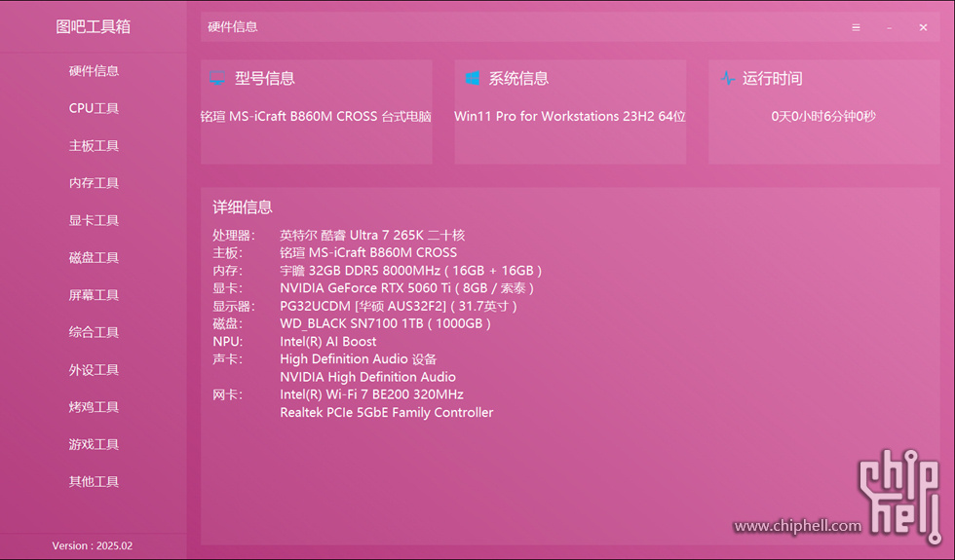Click the NVIDIA GeForce RTX 5060 Ti row

click(407, 288)
